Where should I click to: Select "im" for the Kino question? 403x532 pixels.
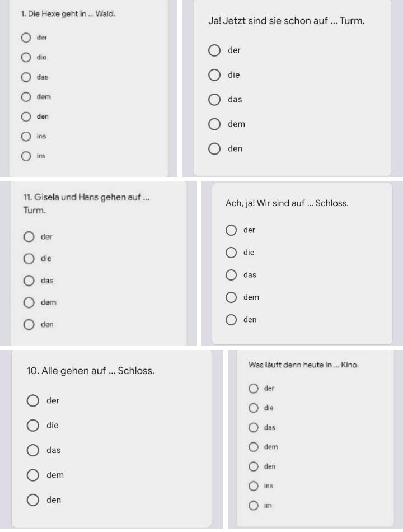click(x=254, y=506)
